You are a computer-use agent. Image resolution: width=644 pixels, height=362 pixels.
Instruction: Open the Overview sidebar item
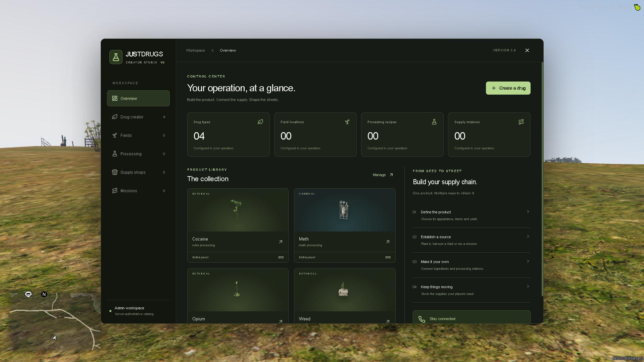(x=138, y=98)
